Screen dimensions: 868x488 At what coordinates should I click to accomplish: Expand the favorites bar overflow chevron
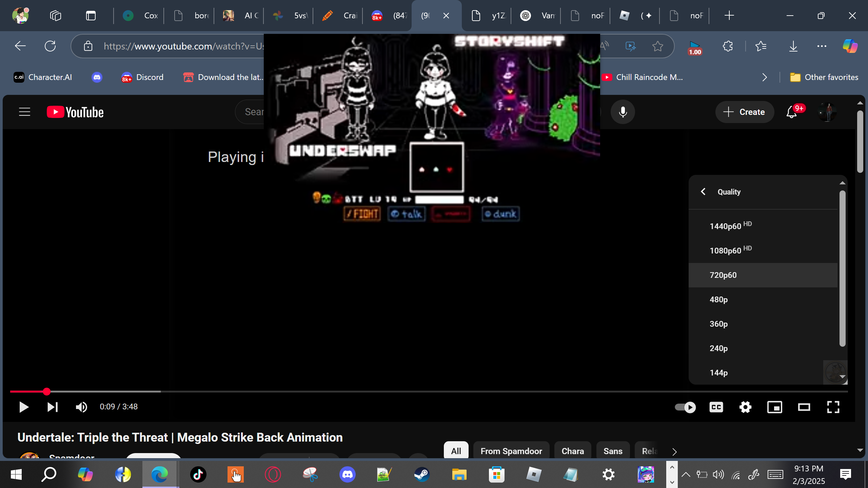764,77
